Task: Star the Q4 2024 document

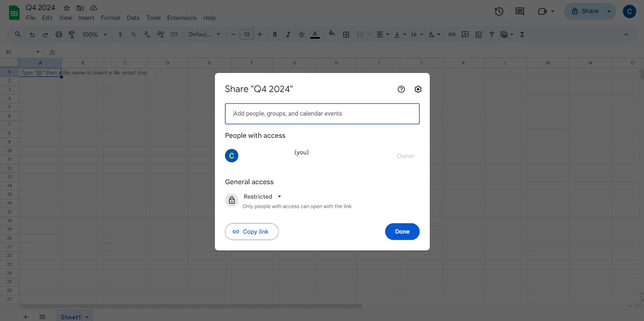Action: pos(67,8)
